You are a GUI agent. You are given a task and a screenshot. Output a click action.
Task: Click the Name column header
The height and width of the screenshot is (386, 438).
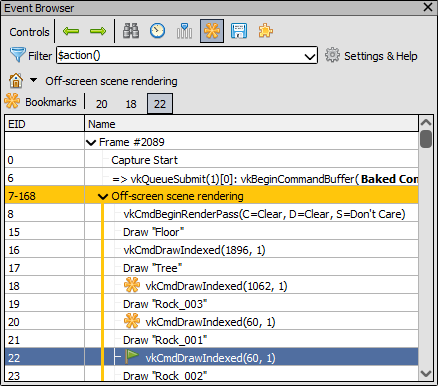[252, 124]
